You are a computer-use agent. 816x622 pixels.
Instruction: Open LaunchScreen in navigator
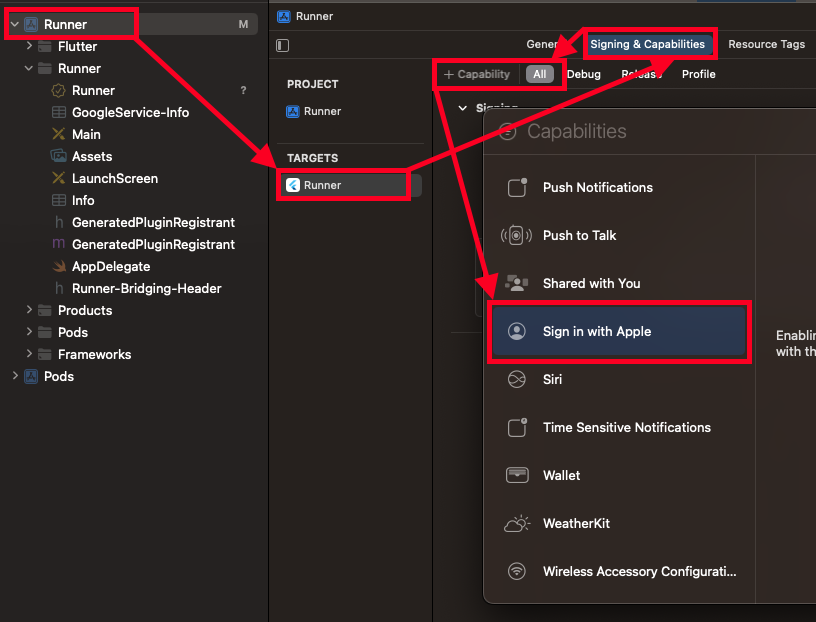pos(114,179)
